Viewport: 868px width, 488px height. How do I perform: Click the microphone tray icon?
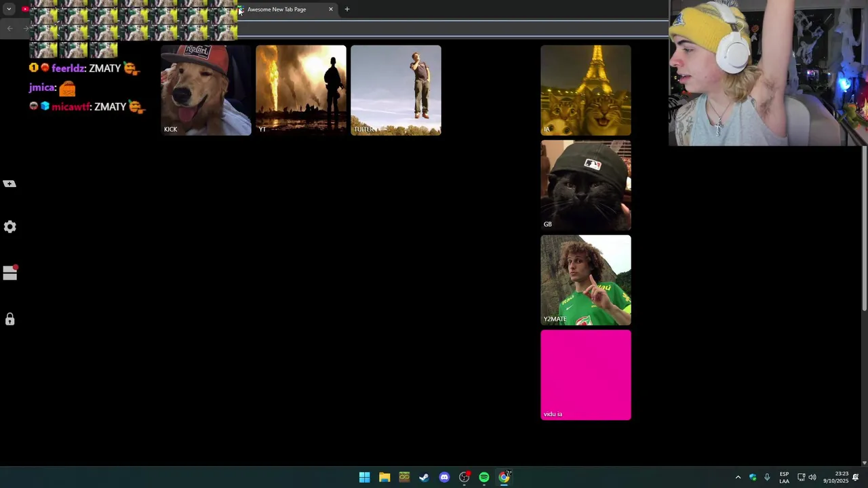click(x=767, y=477)
